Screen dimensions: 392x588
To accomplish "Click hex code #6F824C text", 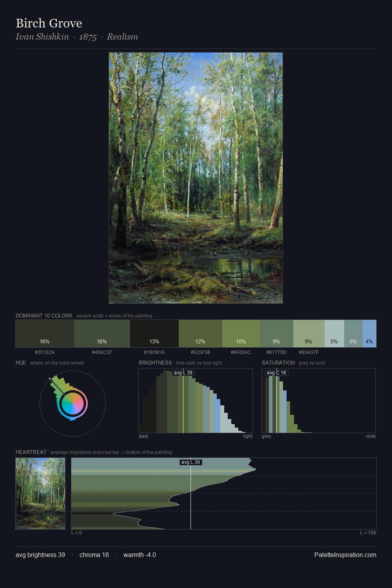I will coord(241,352).
